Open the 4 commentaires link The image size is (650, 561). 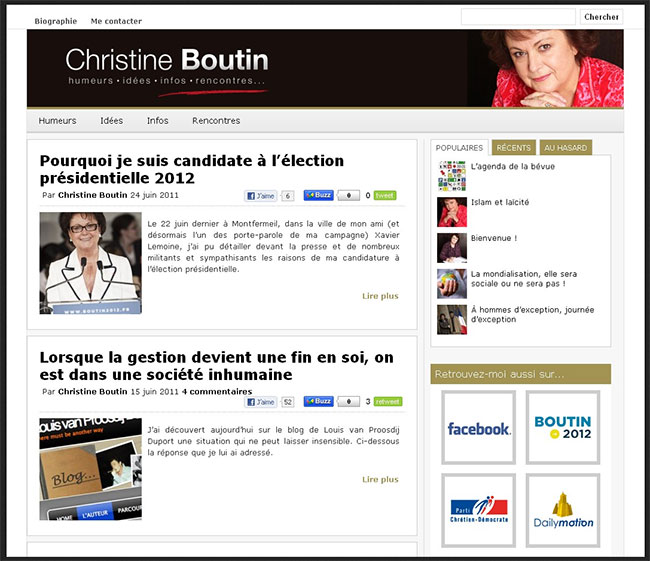[215, 391]
